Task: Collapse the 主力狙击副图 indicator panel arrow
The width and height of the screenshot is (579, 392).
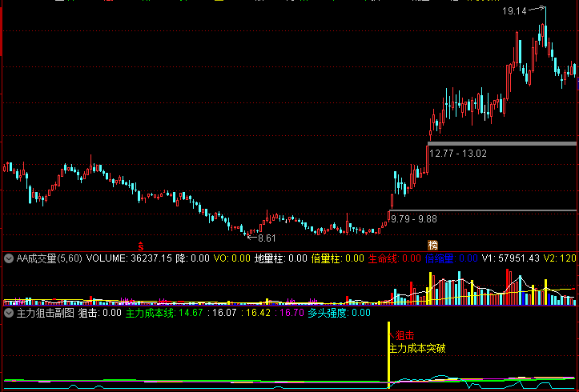Action: pos(9,313)
